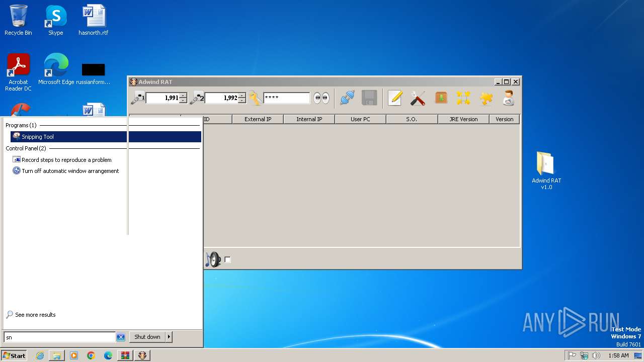The height and width of the screenshot is (362, 644).
Task: Select the S.O. column header
Action: point(412,119)
